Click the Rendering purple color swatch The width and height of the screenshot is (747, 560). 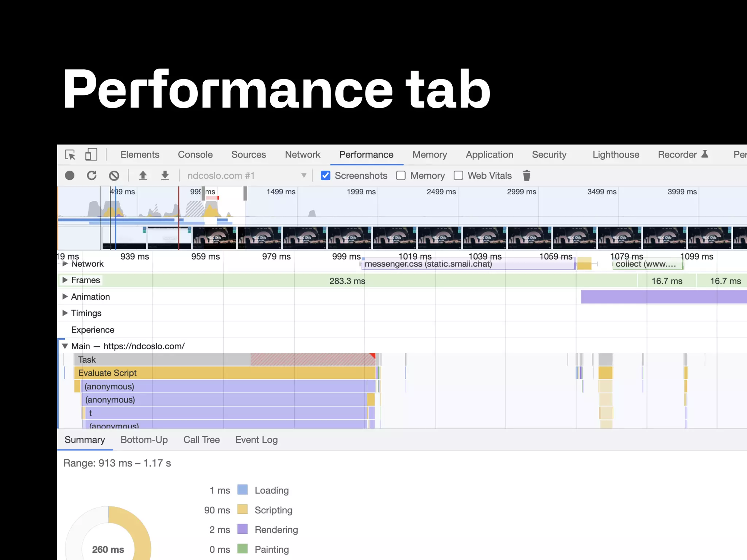(242, 529)
